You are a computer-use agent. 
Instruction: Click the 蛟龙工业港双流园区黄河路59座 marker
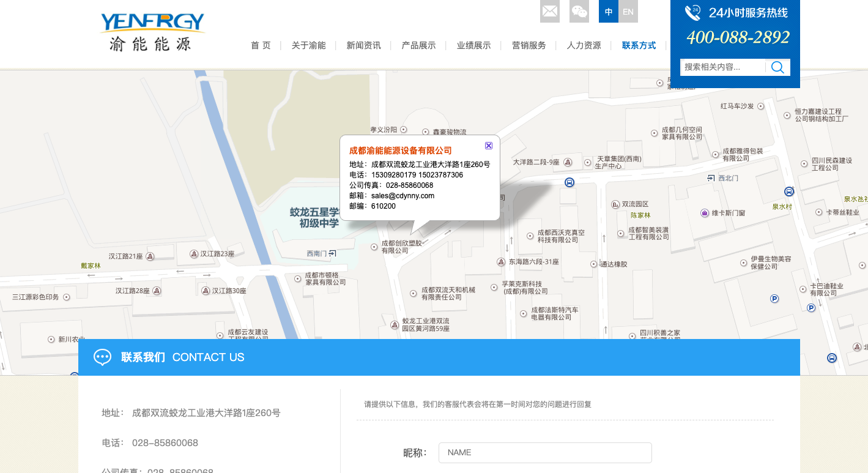coord(395,325)
